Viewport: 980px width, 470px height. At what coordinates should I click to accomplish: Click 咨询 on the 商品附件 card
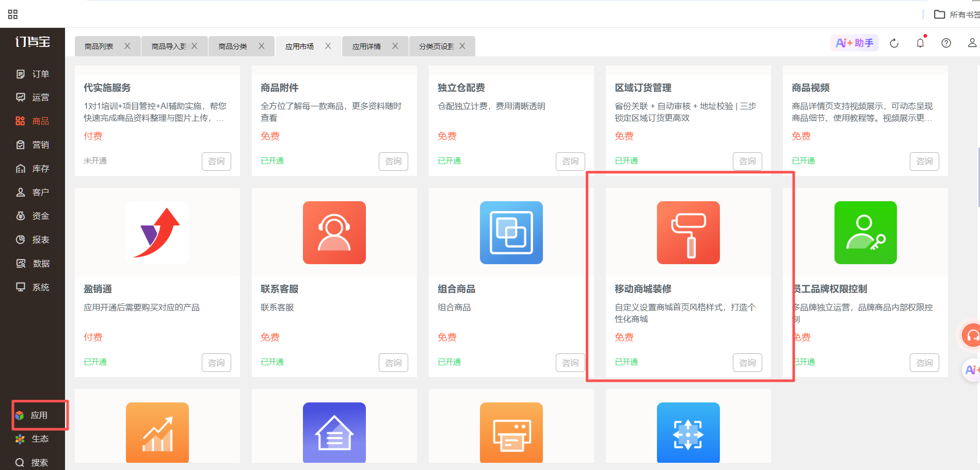click(x=393, y=161)
